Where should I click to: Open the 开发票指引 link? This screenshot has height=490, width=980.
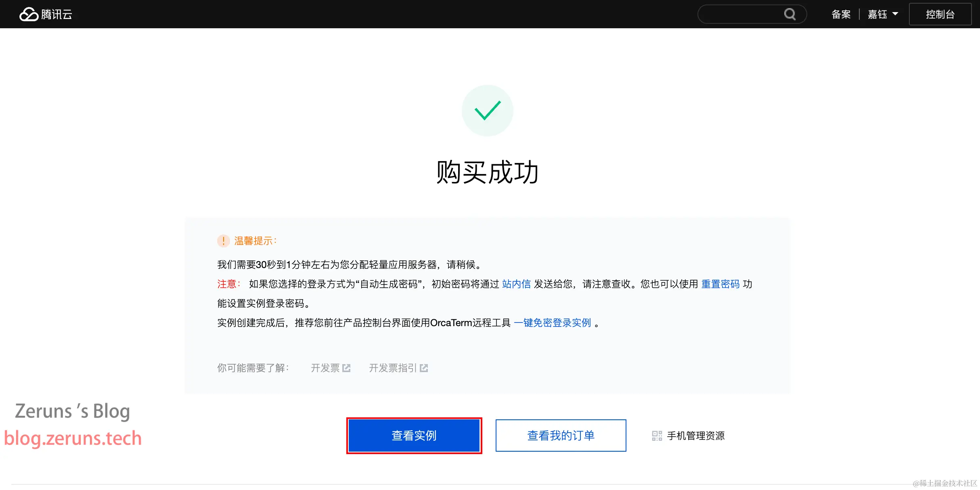(393, 368)
